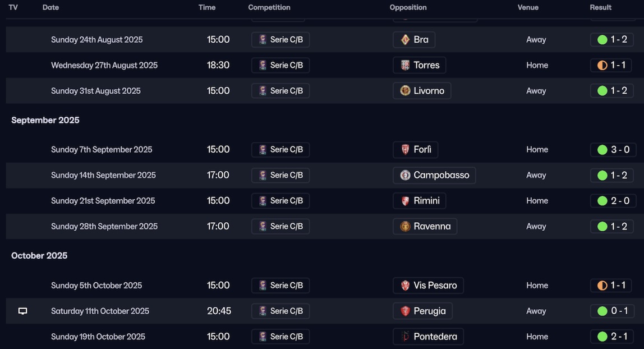Click the Pontedera club crest icon
The image size is (644, 349).
coord(405,337)
